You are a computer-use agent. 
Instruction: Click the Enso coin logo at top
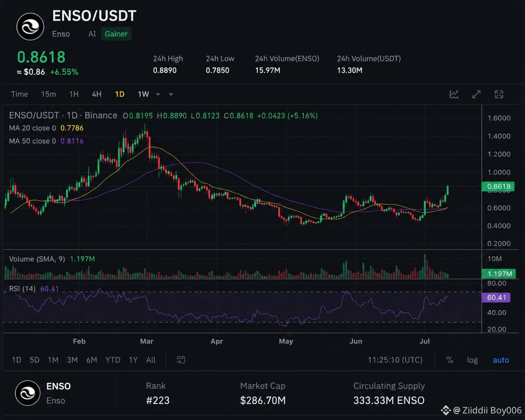click(x=30, y=27)
